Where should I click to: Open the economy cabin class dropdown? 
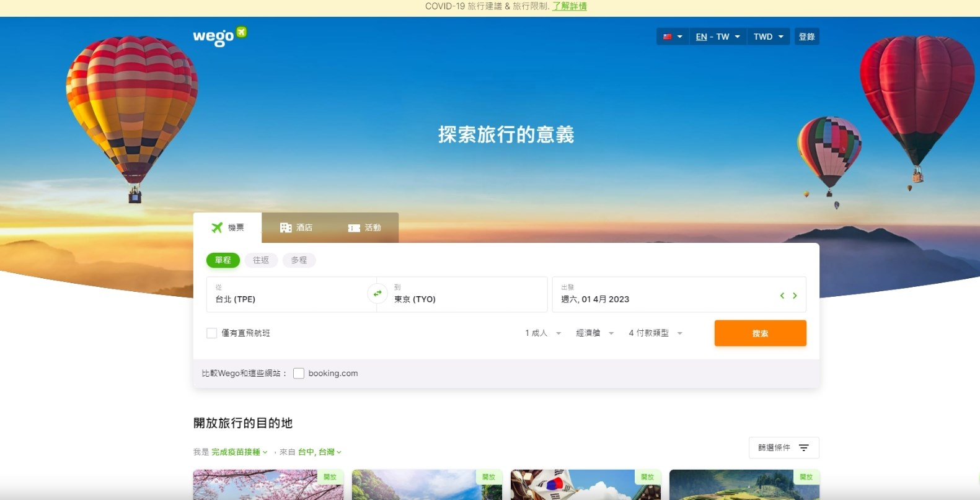point(594,333)
